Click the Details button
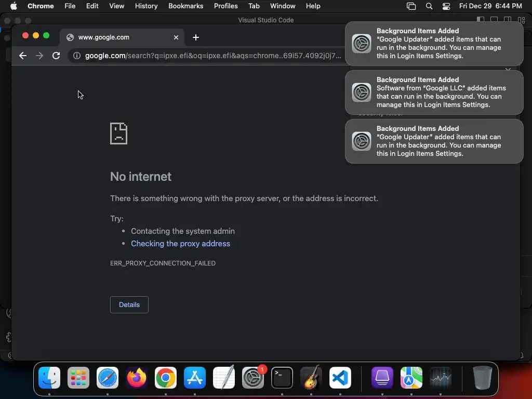Image resolution: width=532 pixels, height=399 pixels. point(129,304)
